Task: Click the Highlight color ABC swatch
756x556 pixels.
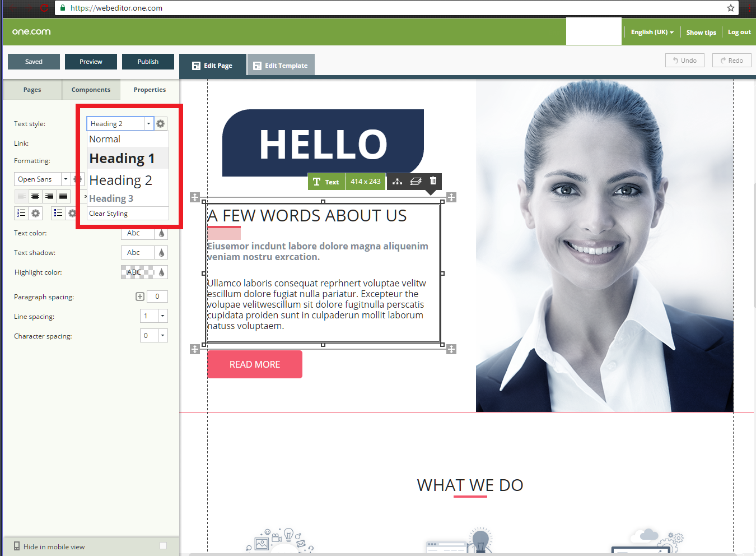Action: (x=138, y=272)
